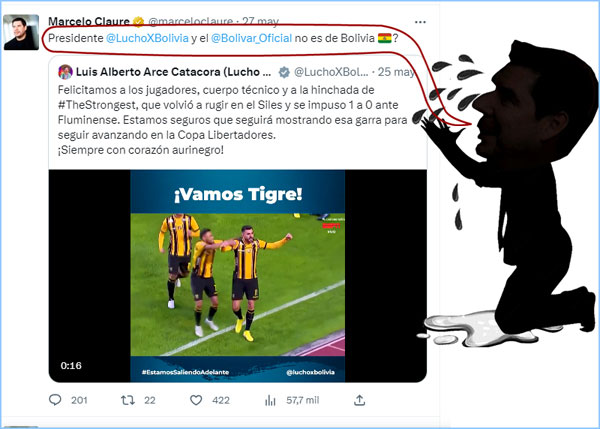Like the tweet with heart icon

click(196, 400)
